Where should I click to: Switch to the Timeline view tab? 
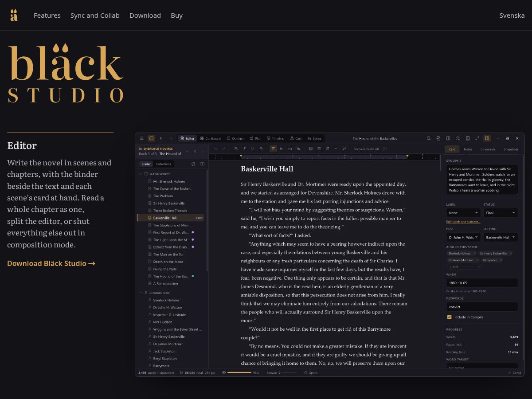[x=275, y=138]
